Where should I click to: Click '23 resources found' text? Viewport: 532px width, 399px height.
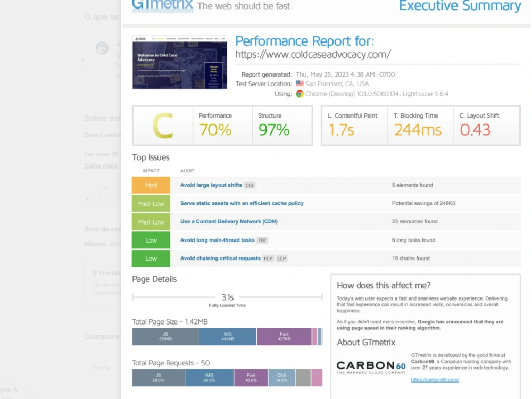tap(414, 221)
